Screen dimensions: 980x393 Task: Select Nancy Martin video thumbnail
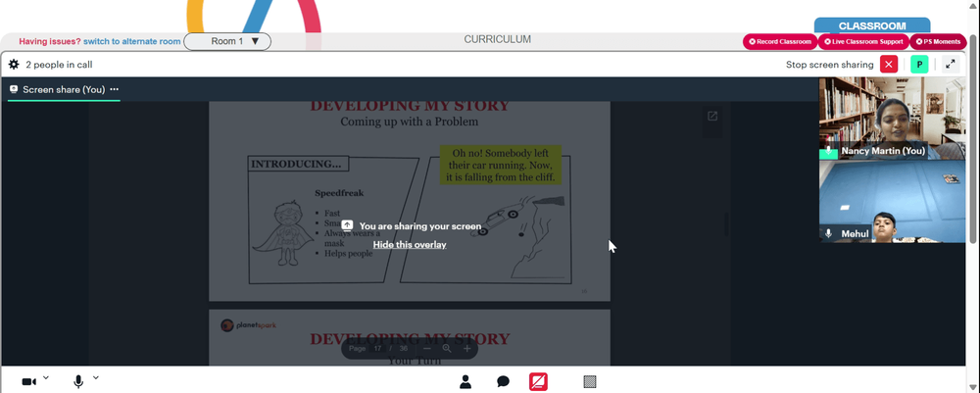892,118
